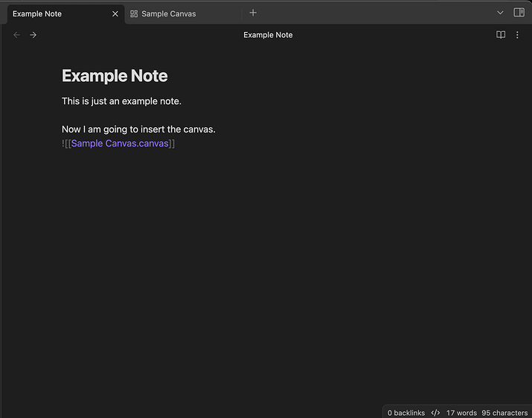Expand the tab list dropdown chevron
This screenshot has height=418, width=532.
[x=500, y=13]
